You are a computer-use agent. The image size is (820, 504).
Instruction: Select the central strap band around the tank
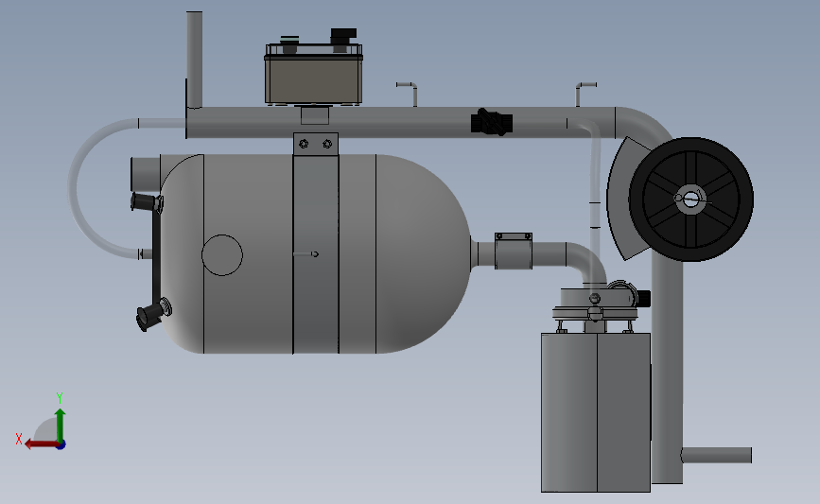[316, 254]
